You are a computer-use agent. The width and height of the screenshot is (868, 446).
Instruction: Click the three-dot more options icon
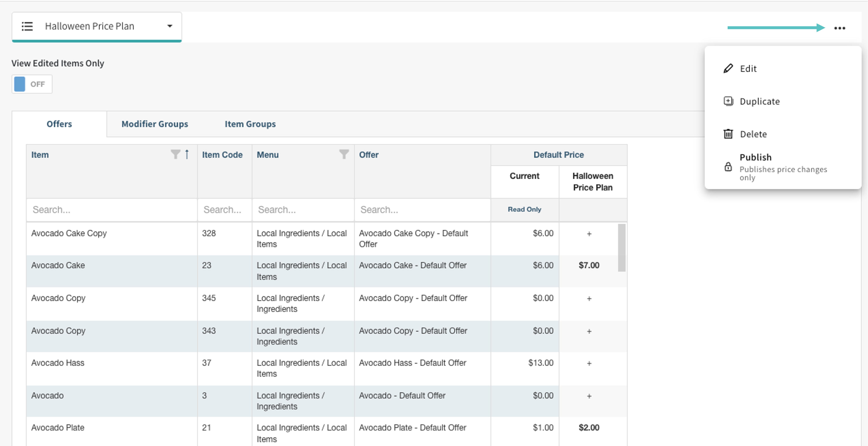pyautogui.click(x=839, y=28)
